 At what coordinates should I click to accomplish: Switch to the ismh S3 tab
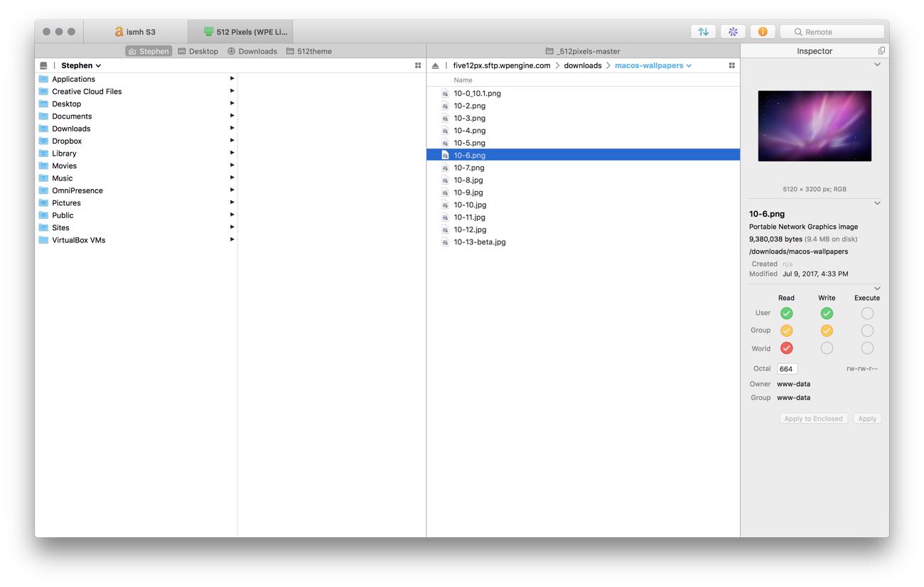click(x=136, y=32)
